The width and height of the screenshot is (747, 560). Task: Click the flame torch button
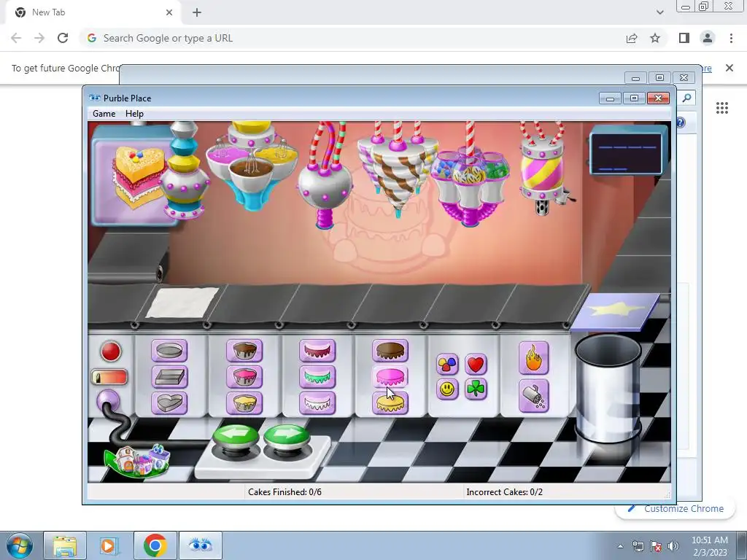click(x=533, y=358)
